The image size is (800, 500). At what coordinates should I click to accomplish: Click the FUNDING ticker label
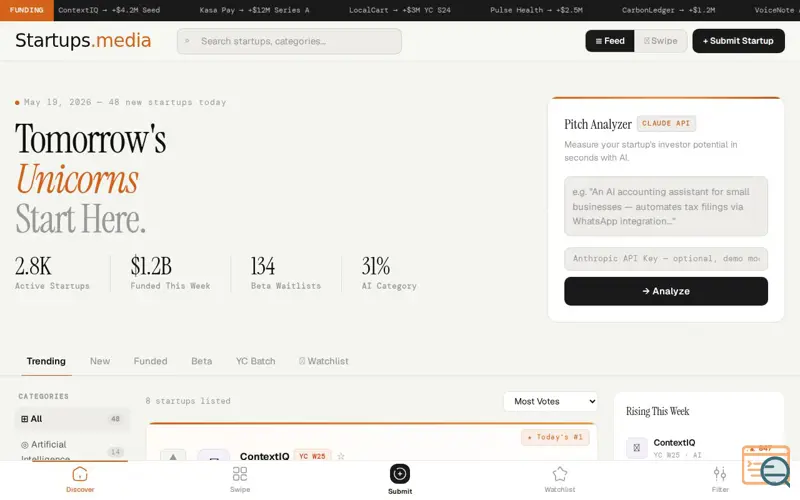pyautogui.click(x=27, y=10)
